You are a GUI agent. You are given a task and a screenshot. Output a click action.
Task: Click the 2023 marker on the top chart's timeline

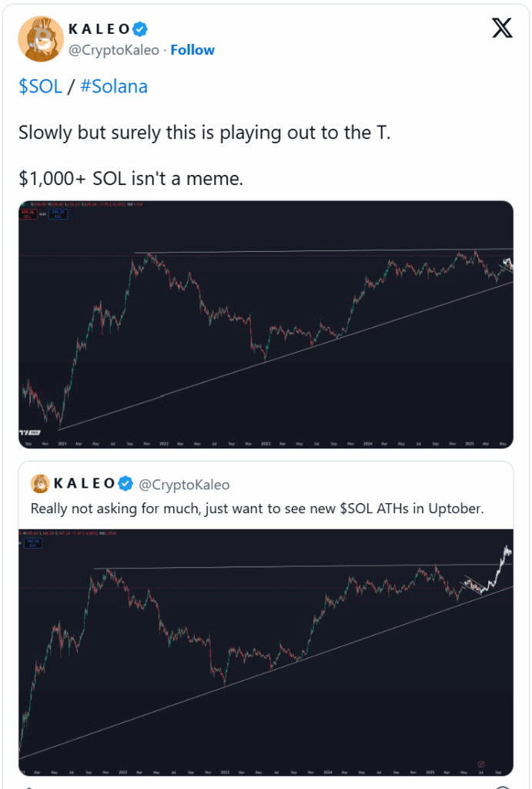coord(266,444)
